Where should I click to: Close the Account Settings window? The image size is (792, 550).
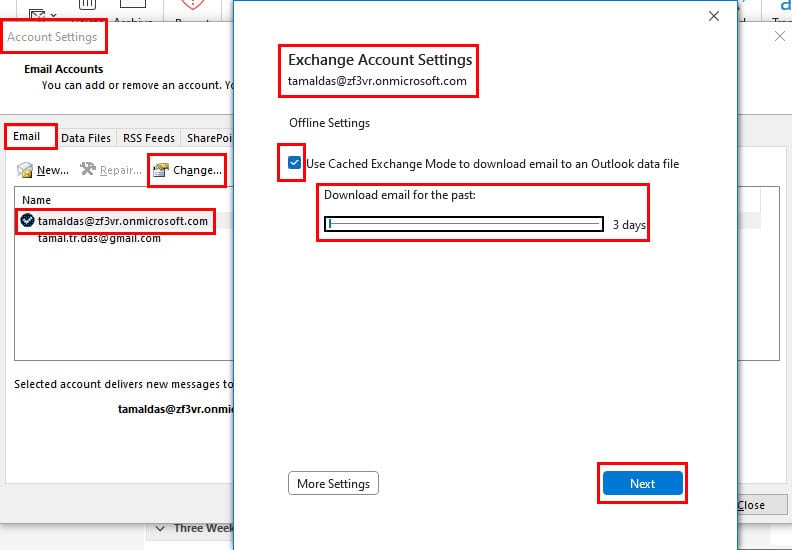tap(780, 36)
